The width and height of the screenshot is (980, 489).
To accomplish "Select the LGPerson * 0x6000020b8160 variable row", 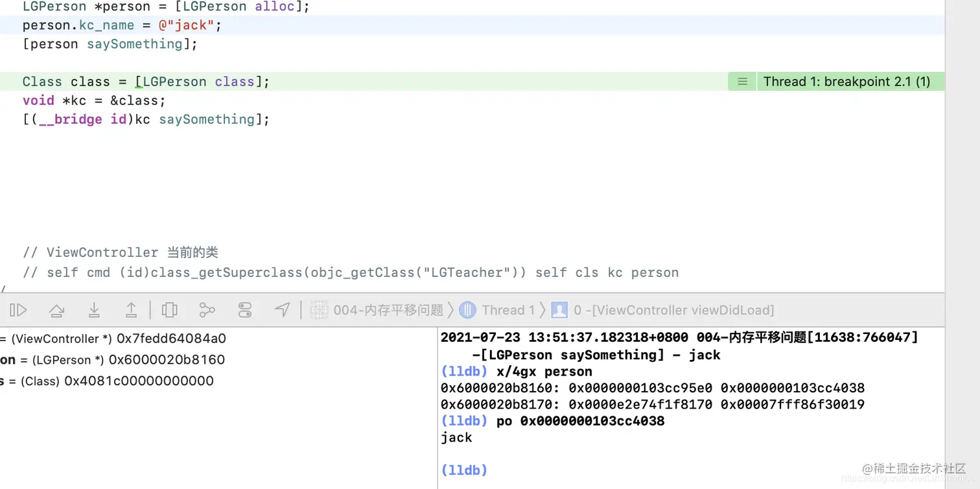I will (x=113, y=360).
